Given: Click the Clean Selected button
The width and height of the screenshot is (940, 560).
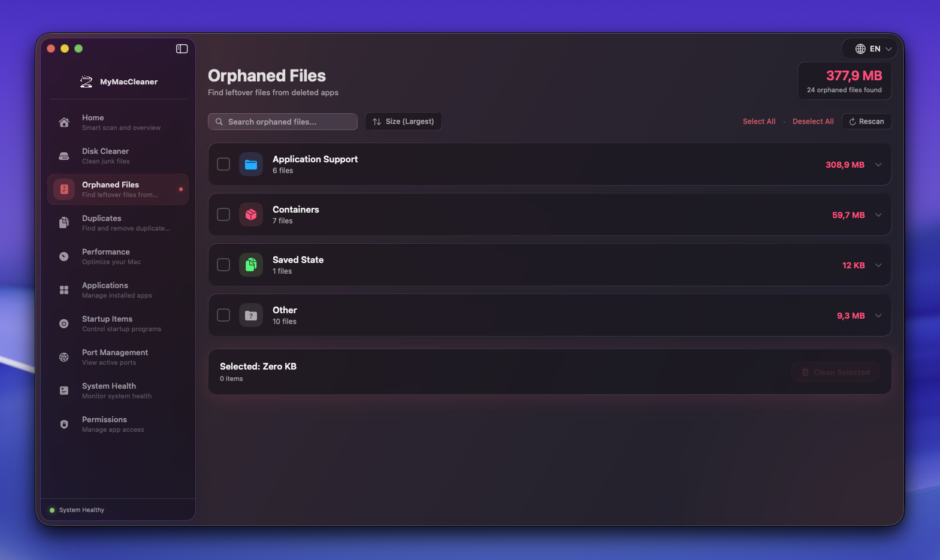Looking at the screenshot, I should click(x=836, y=372).
